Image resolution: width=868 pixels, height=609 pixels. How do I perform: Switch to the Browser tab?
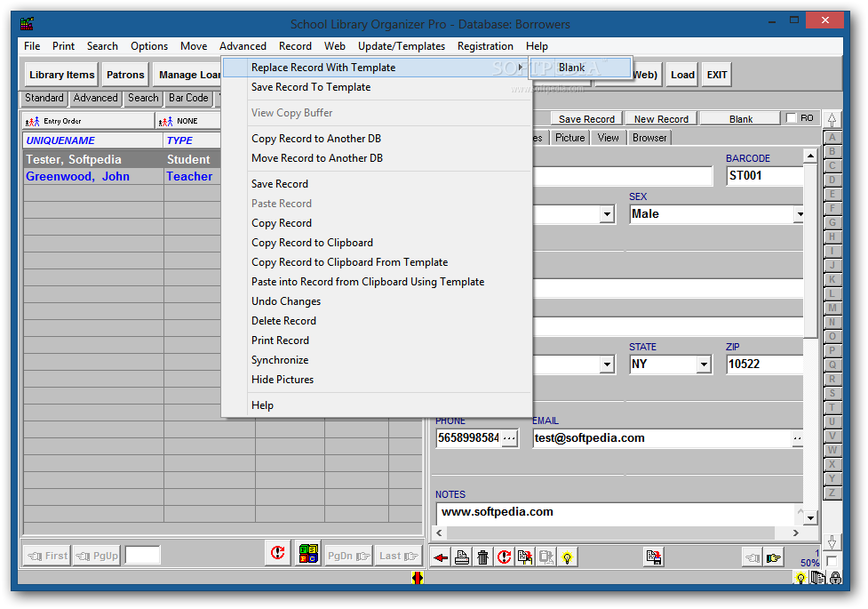pyautogui.click(x=649, y=138)
